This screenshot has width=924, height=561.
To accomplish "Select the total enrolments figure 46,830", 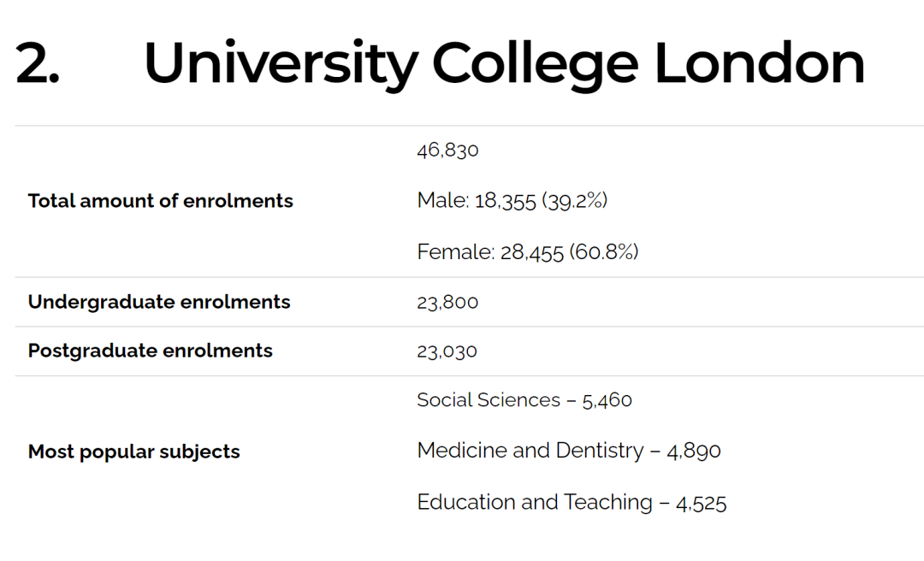I will [447, 151].
